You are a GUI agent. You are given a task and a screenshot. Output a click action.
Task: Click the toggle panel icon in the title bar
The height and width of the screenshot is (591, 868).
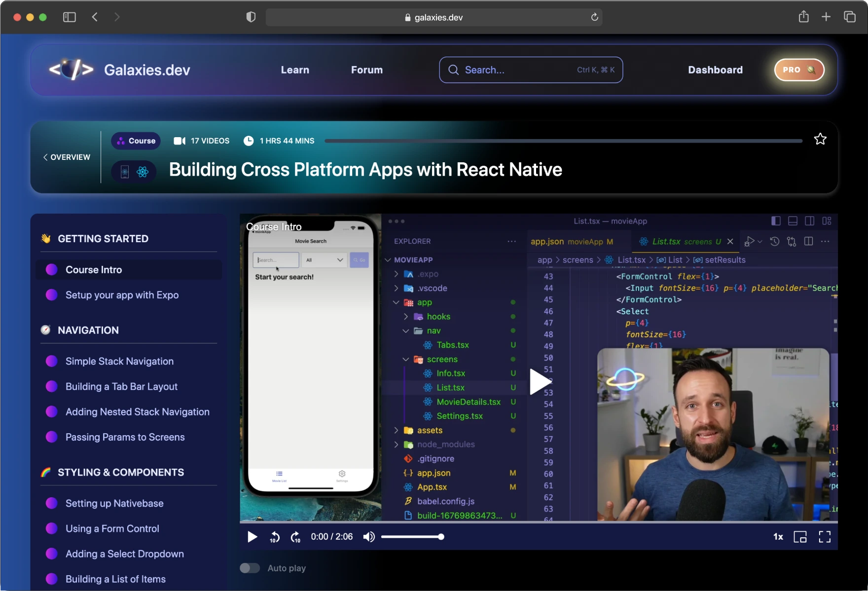[793, 221]
